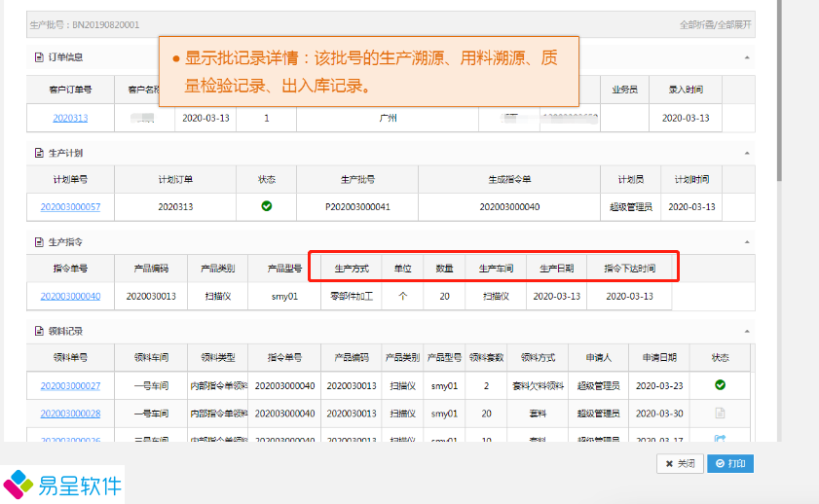Viewport: 819px width, 504px height.
Task: Click the 录入时间 column header
Action: (686, 90)
